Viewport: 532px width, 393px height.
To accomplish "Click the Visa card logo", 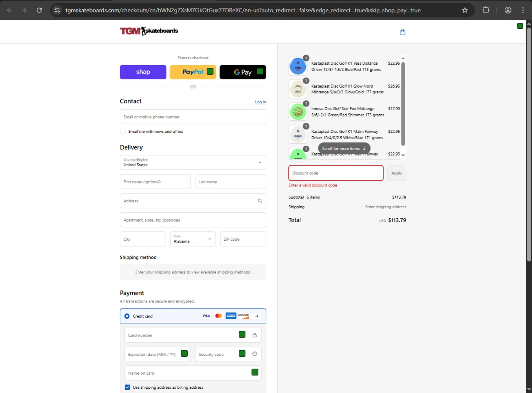I will tap(206, 316).
